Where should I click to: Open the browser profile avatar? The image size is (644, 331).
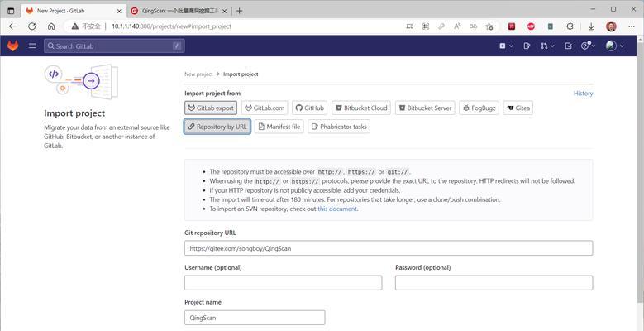611,26
